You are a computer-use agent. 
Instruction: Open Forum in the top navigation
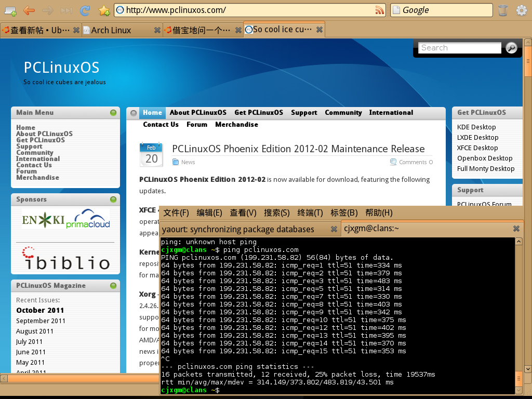pos(197,125)
